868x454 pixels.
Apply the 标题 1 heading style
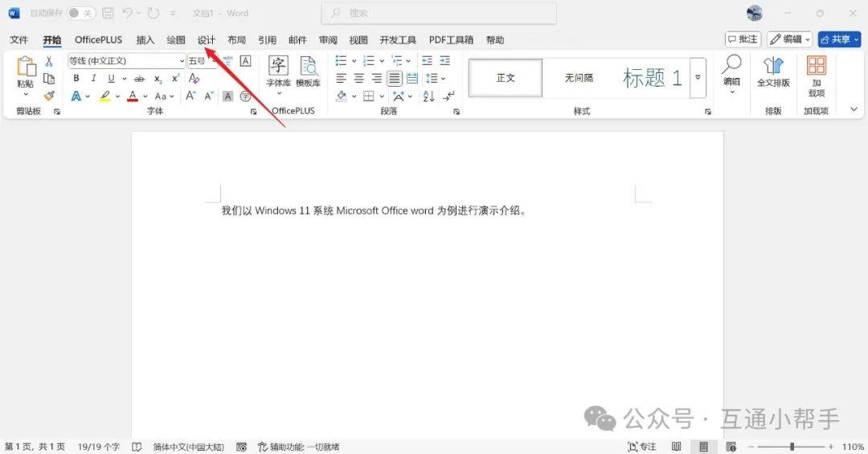[x=652, y=78]
